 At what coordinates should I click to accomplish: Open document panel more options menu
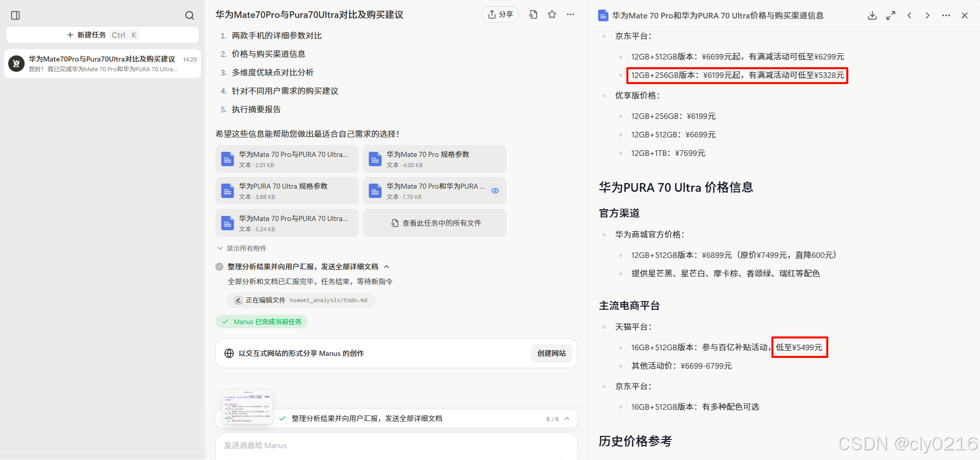click(x=946, y=15)
